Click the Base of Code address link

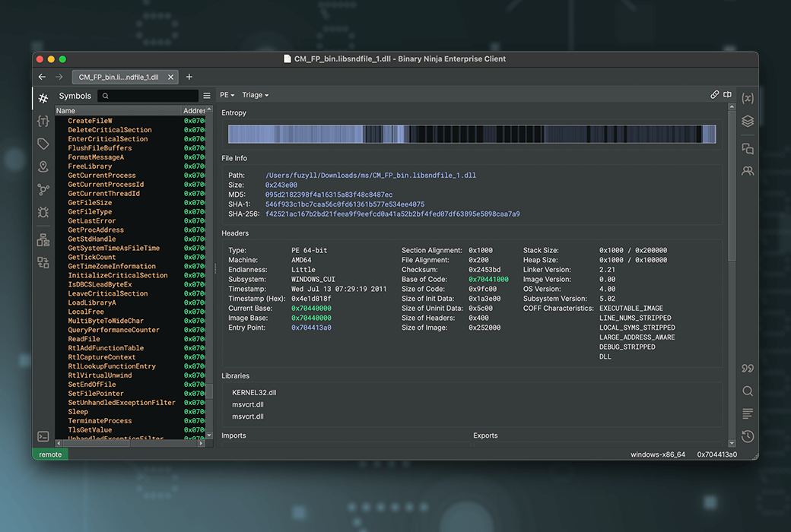click(x=488, y=280)
